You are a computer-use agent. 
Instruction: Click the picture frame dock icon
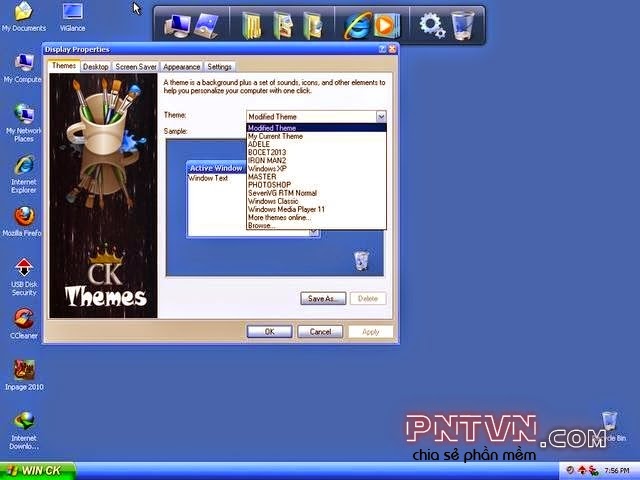point(208,25)
